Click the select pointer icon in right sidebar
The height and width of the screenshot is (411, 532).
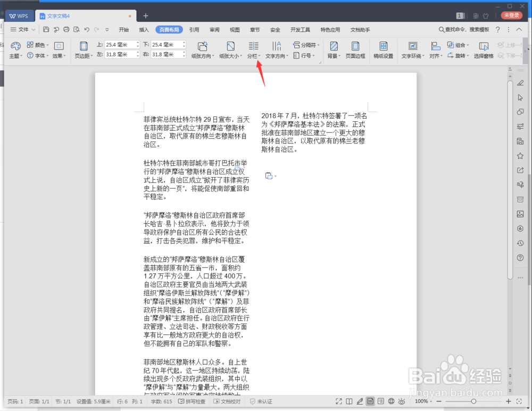tap(520, 98)
